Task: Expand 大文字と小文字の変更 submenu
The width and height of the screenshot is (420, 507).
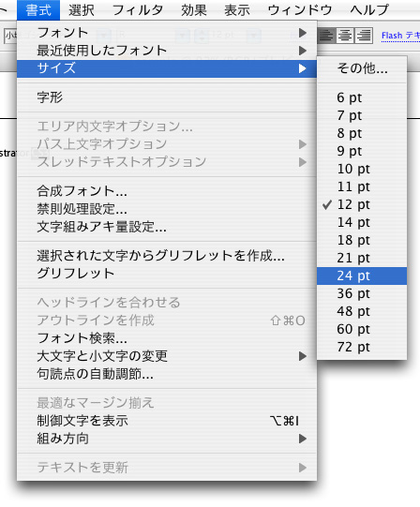Action: 167,356
